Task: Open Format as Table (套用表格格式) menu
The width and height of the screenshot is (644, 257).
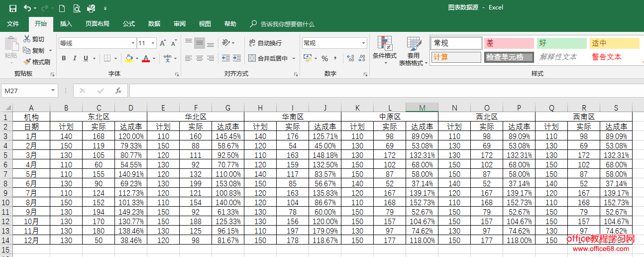Action: [413, 50]
